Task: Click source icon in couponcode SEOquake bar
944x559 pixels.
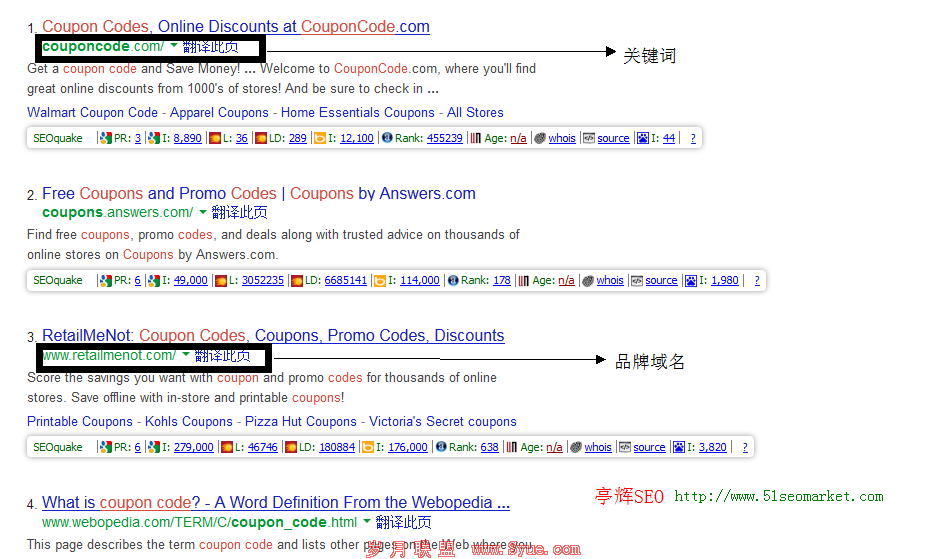Action: (589, 138)
